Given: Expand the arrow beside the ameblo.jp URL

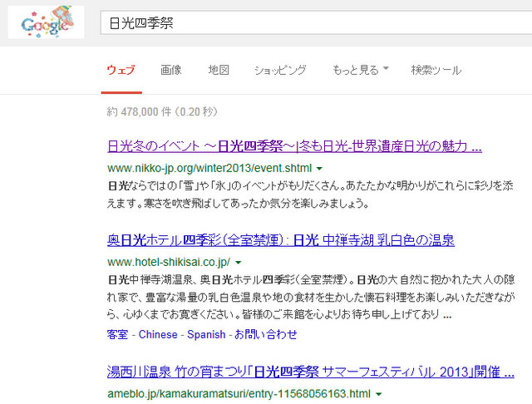Looking at the screenshot, I should 379,392.
